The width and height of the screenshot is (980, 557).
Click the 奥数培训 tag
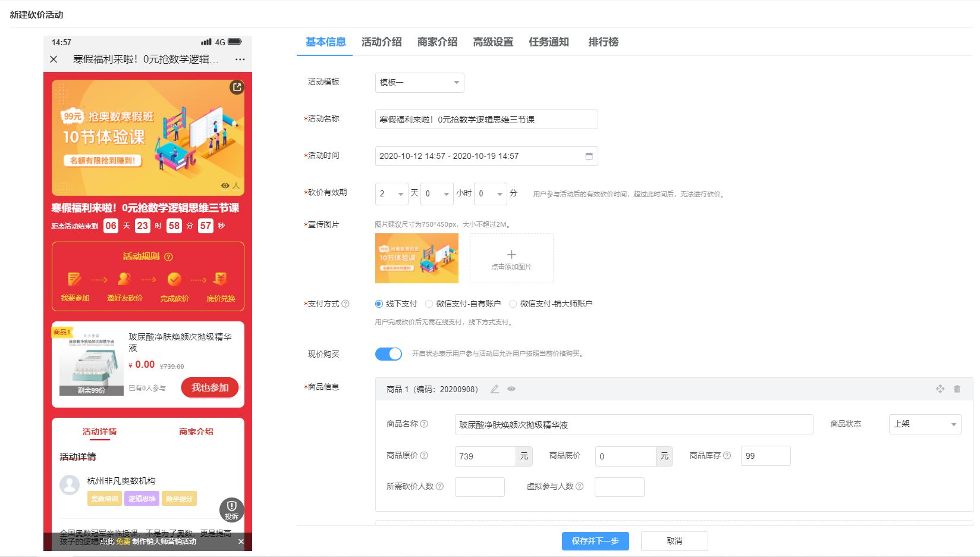point(105,499)
